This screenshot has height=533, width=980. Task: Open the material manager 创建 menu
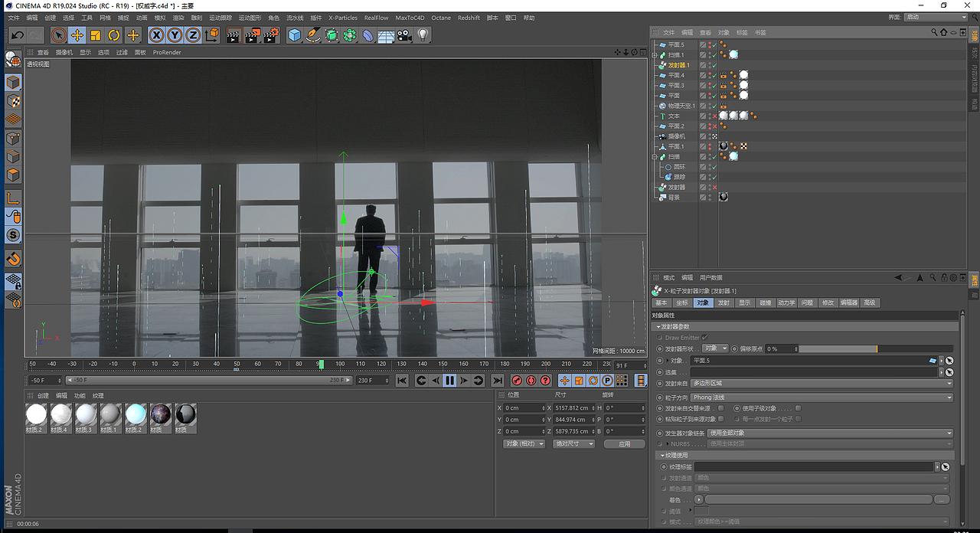[x=43, y=396]
